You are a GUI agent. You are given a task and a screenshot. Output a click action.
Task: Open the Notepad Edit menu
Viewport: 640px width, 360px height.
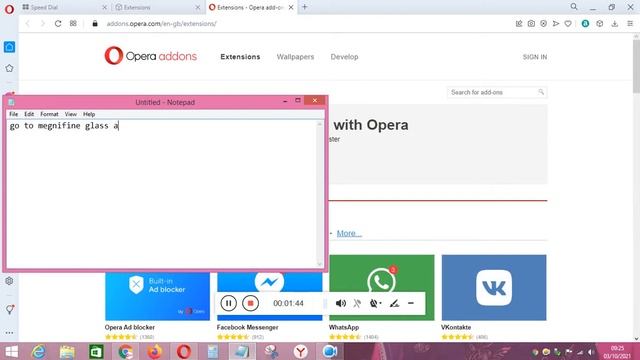(x=29, y=114)
